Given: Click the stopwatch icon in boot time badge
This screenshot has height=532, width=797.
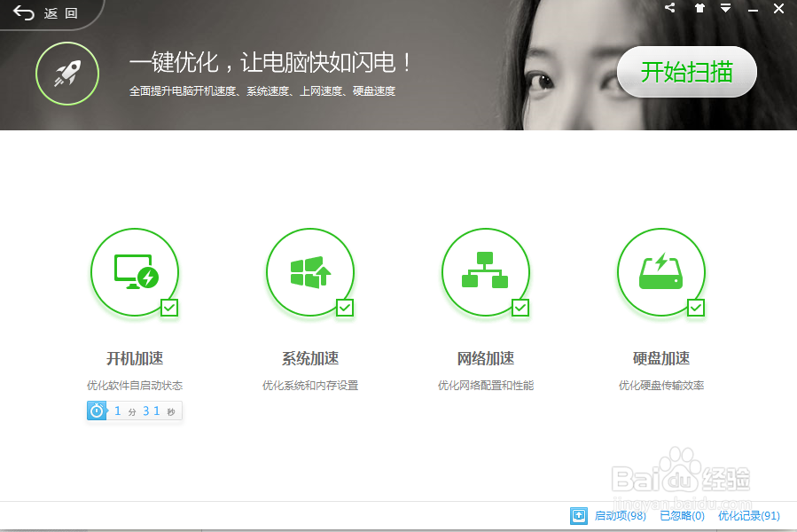Looking at the screenshot, I should [x=97, y=411].
